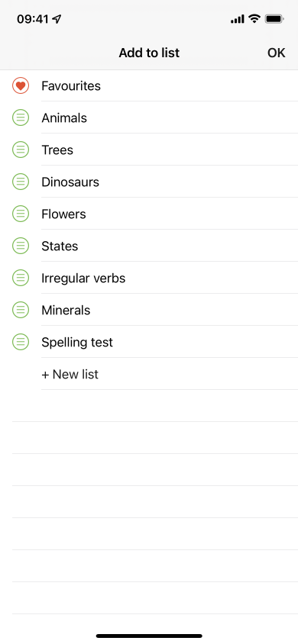Tap the home indicator bar
Image resolution: width=298 pixels, height=644 pixels.
click(149, 636)
